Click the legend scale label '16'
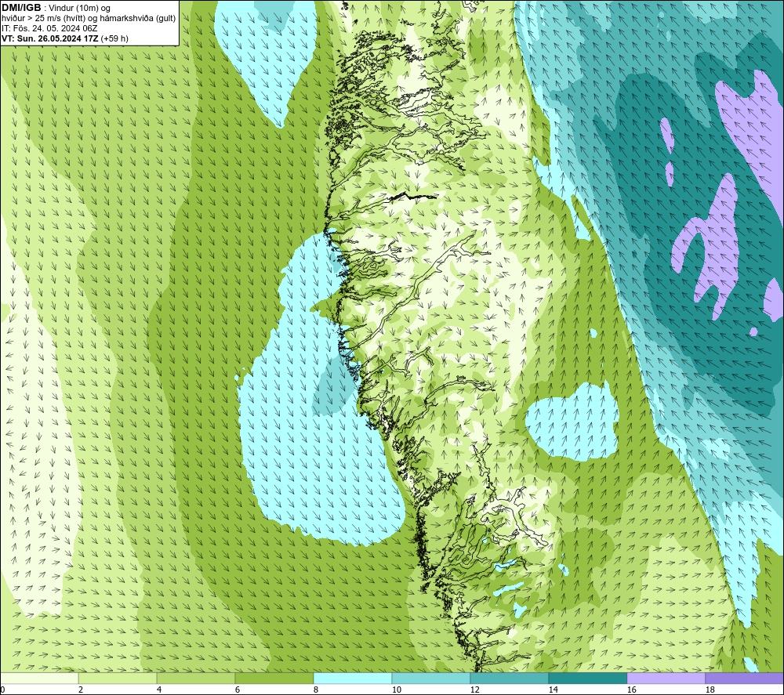This screenshot has width=784, height=695. click(631, 690)
